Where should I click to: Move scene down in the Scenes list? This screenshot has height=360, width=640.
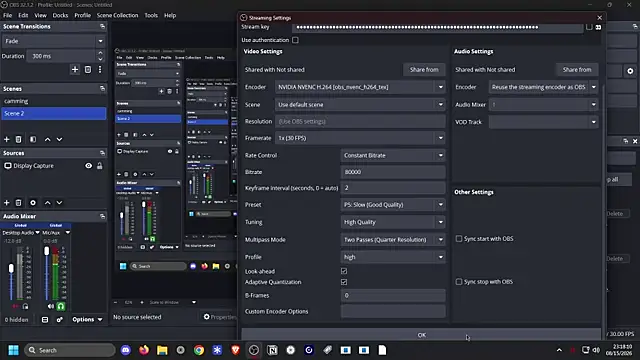pyautogui.click(x=60, y=139)
